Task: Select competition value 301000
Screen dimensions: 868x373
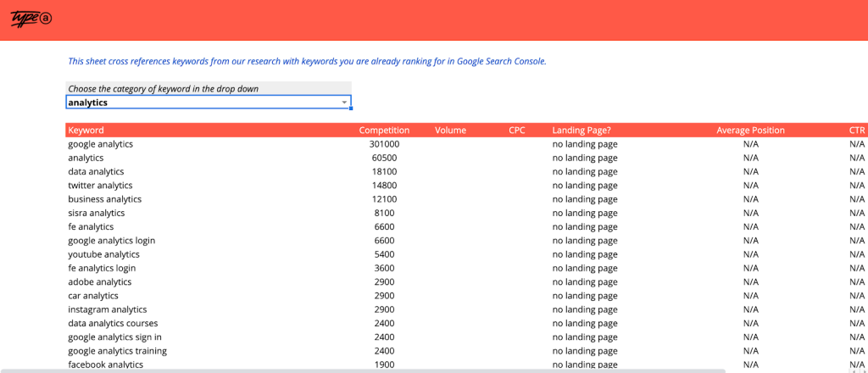Action: pos(384,144)
